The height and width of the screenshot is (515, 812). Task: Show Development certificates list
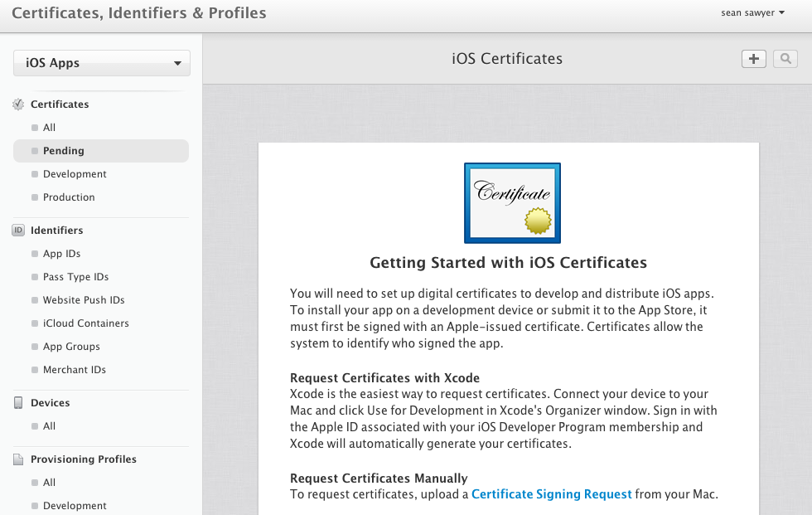75,174
